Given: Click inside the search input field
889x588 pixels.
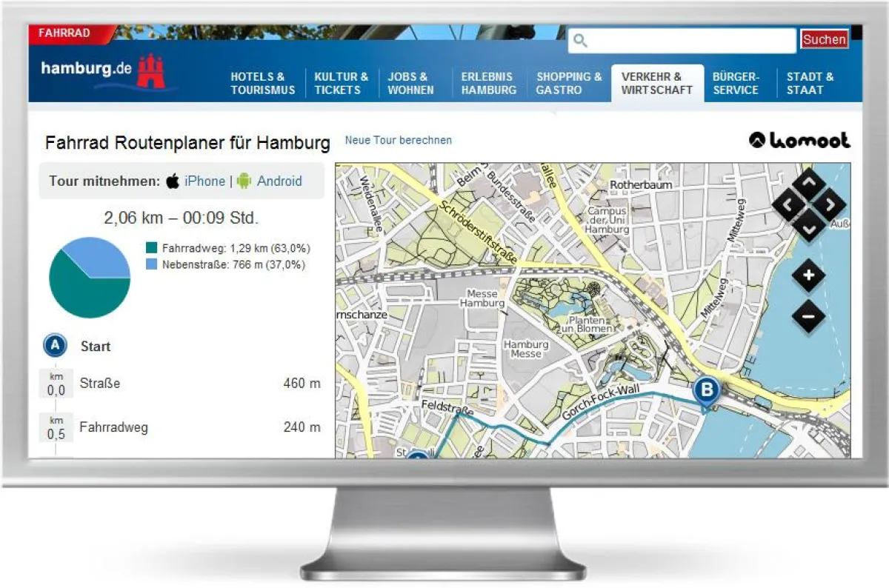Looking at the screenshot, I should [x=682, y=39].
